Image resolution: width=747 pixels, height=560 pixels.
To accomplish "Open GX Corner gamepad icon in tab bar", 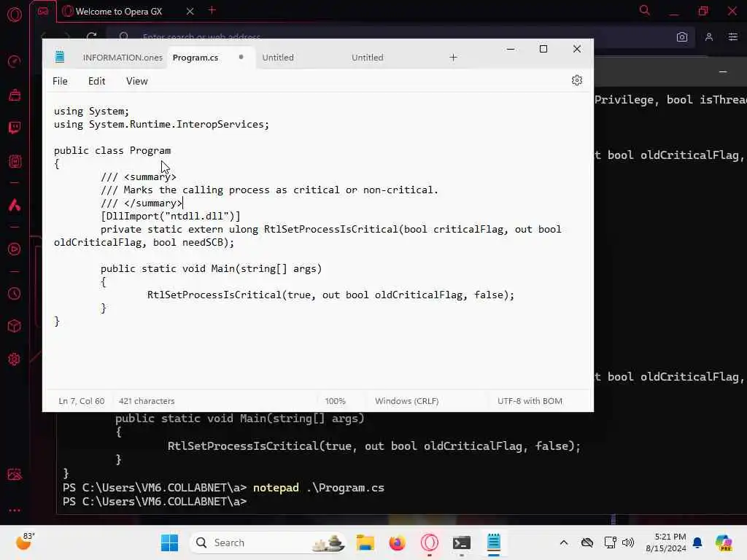I will point(43,11).
